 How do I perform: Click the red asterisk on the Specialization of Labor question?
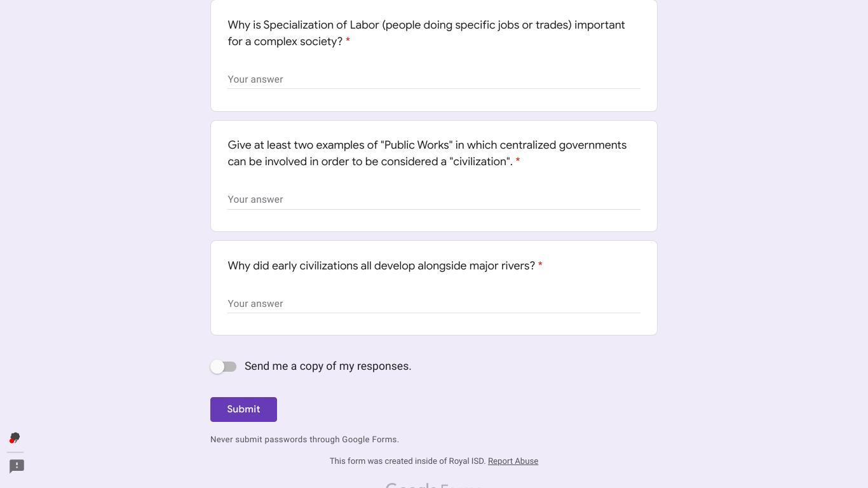pyautogui.click(x=348, y=42)
